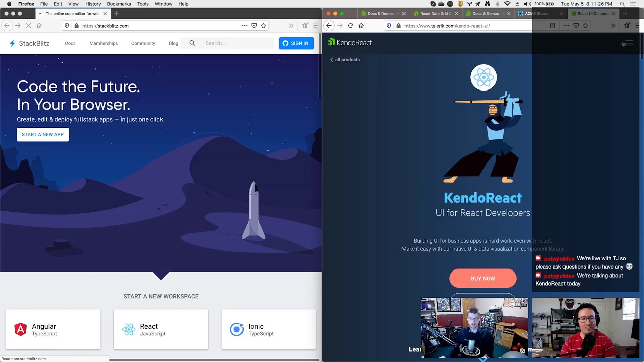Switch to the React Data Grid tab
This screenshot has width=644, height=362.
(x=436, y=14)
